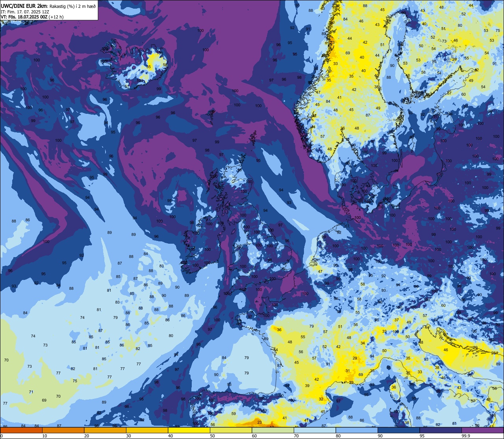Click the 'Rakastig (%) í 2 m hæð' parameter label
The width and height of the screenshot is (504, 439).
click(x=72, y=6)
